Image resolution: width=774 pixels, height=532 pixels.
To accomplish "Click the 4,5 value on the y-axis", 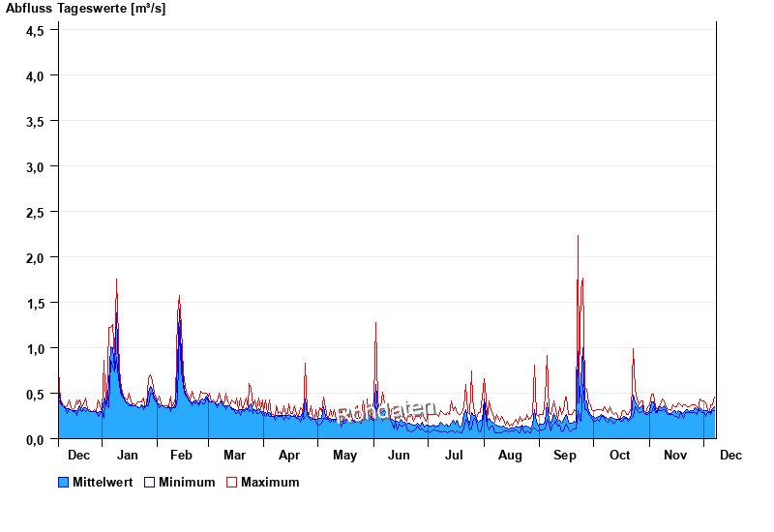I will (x=35, y=30).
